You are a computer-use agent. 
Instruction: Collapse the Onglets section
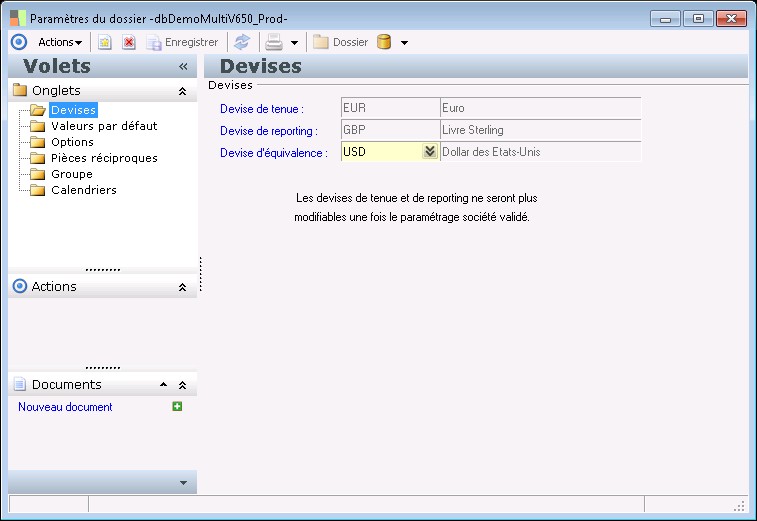pos(182,90)
